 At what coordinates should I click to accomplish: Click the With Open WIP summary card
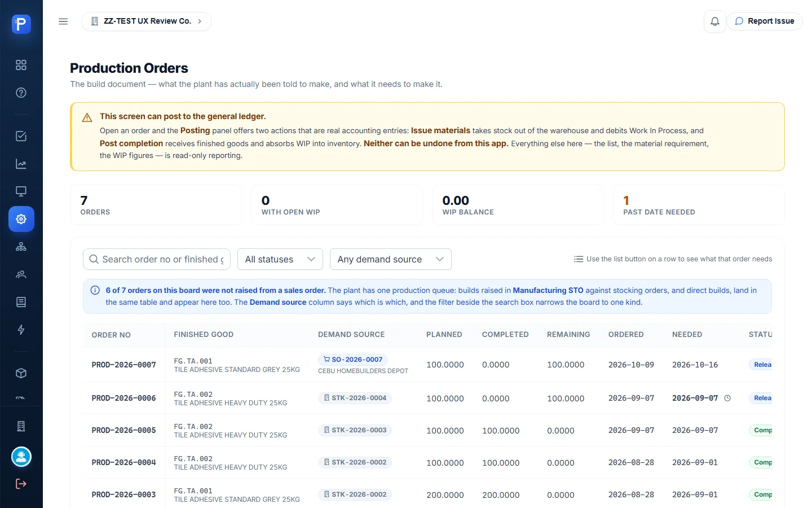coord(337,205)
